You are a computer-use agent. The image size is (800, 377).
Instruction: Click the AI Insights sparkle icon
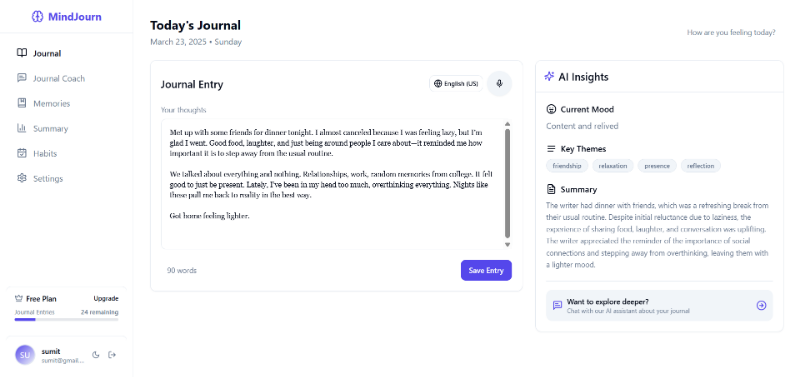click(x=549, y=77)
